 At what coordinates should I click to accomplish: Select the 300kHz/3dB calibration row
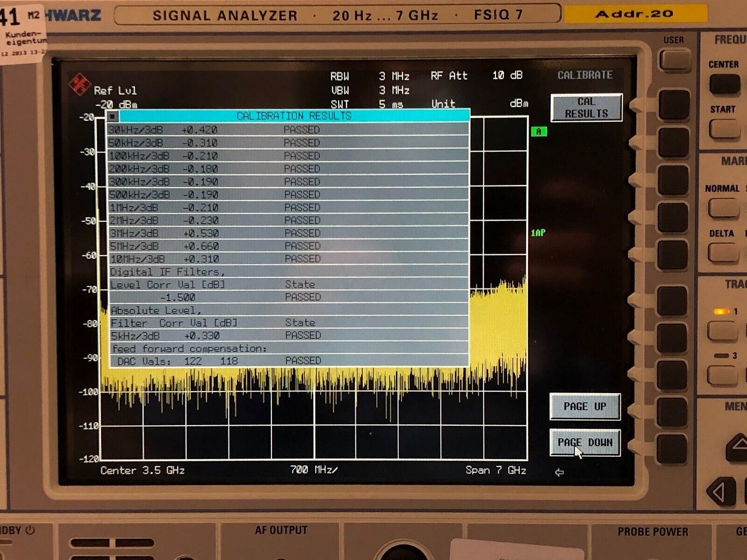pyautogui.click(x=288, y=181)
